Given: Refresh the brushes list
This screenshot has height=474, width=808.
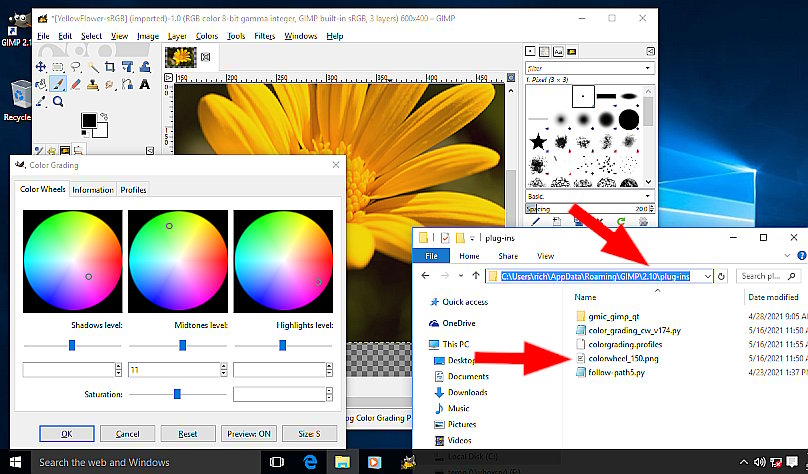Looking at the screenshot, I should [x=621, y=222].
